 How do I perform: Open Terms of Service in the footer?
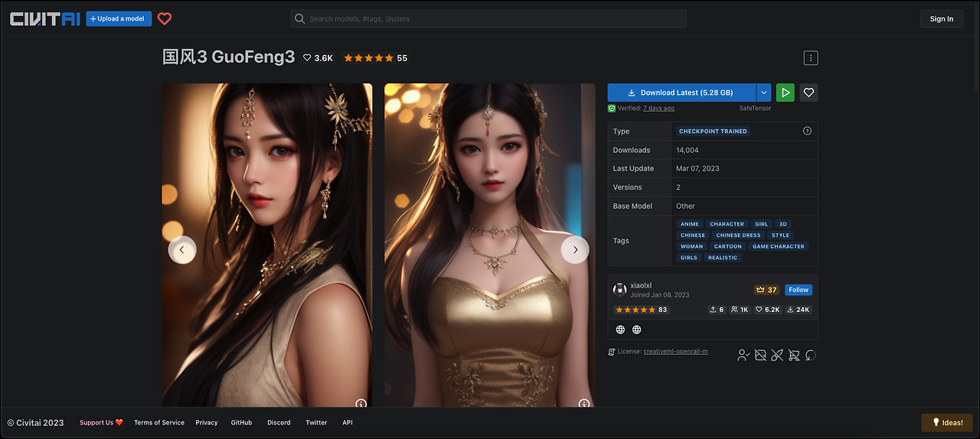pyautogui.click(x=159, y=422)
